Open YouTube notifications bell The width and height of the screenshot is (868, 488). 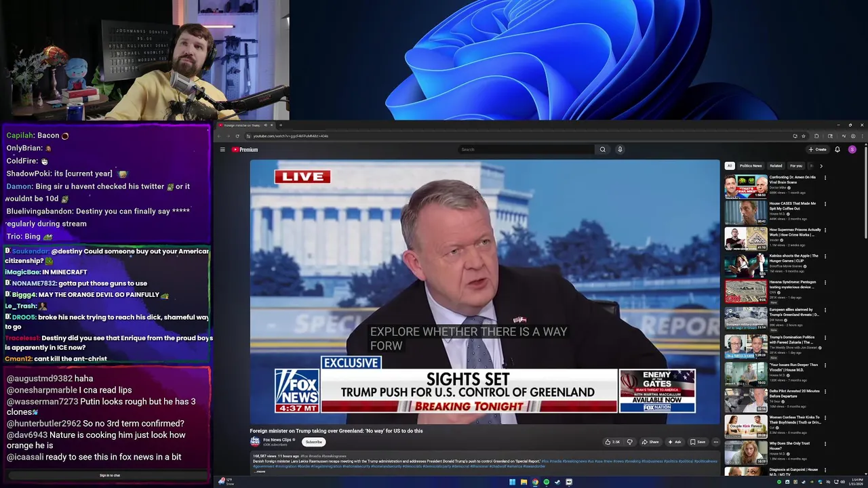coord(837,150)
